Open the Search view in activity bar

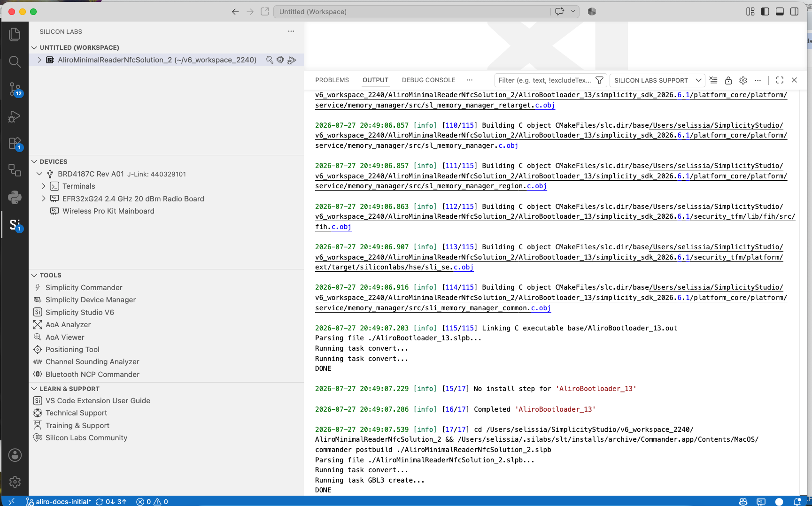(15, 61)
